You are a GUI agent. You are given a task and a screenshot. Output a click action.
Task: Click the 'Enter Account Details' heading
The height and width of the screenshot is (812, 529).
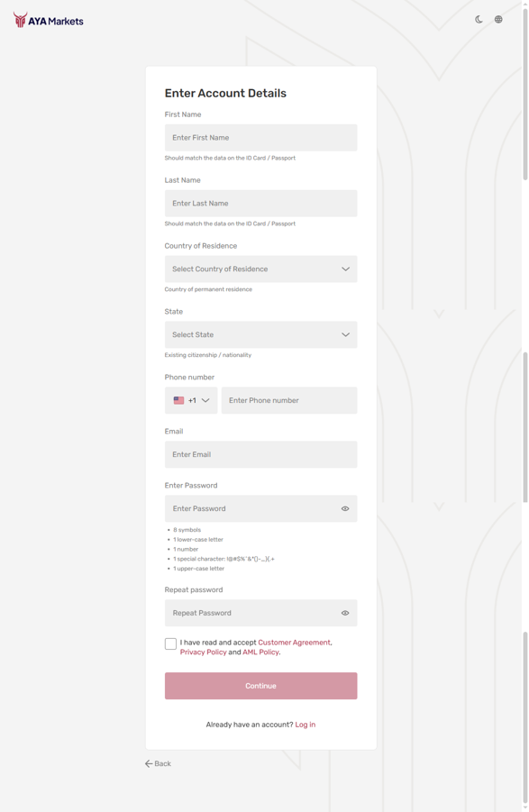point(225,93)
